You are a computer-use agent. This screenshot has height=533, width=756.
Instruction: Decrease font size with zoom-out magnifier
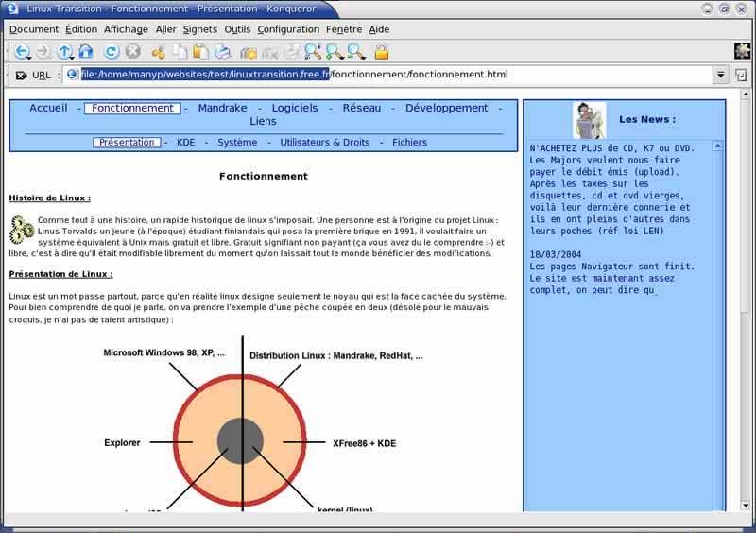pos(356,51)
